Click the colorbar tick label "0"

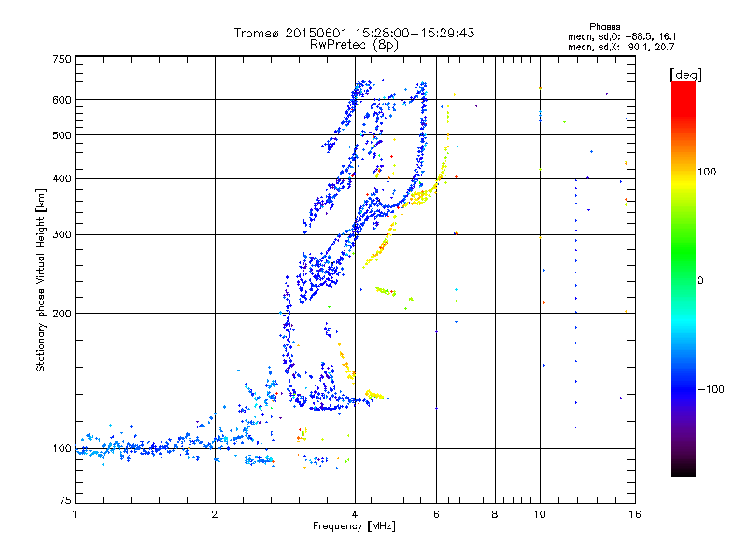(700, 281)
